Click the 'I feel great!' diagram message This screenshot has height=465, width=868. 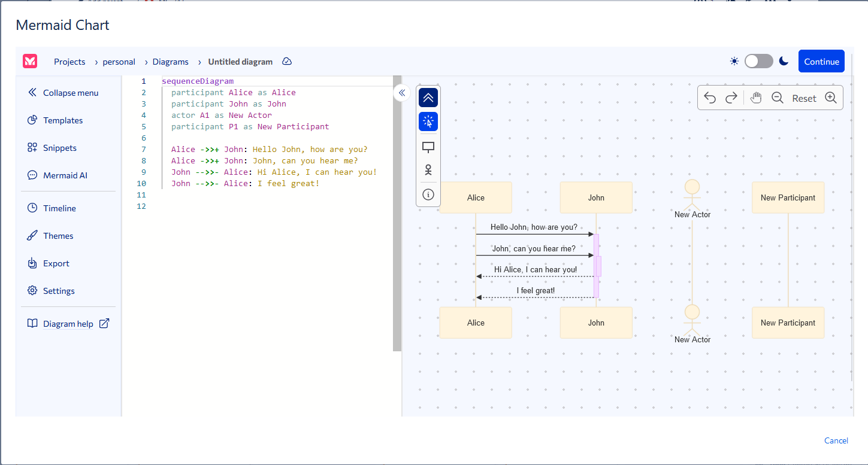536,291
